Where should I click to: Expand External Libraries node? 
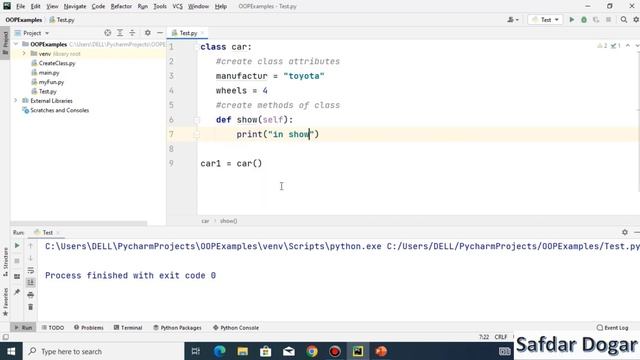pos(16,100)
